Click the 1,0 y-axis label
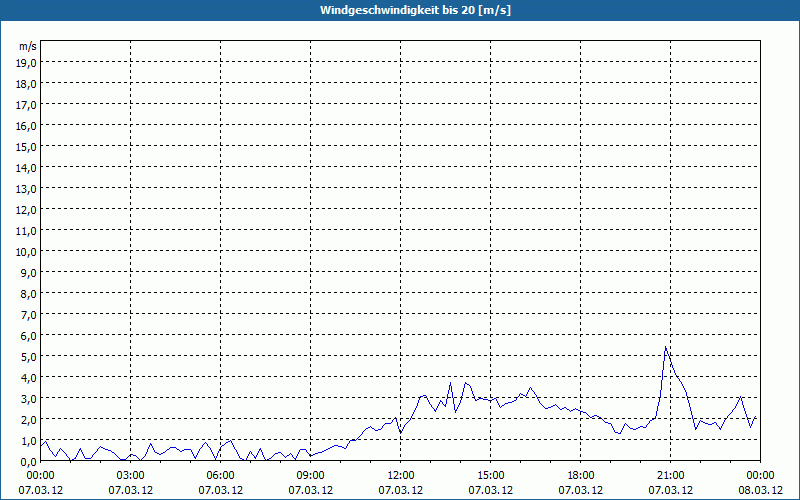 (x=28, y=441)
